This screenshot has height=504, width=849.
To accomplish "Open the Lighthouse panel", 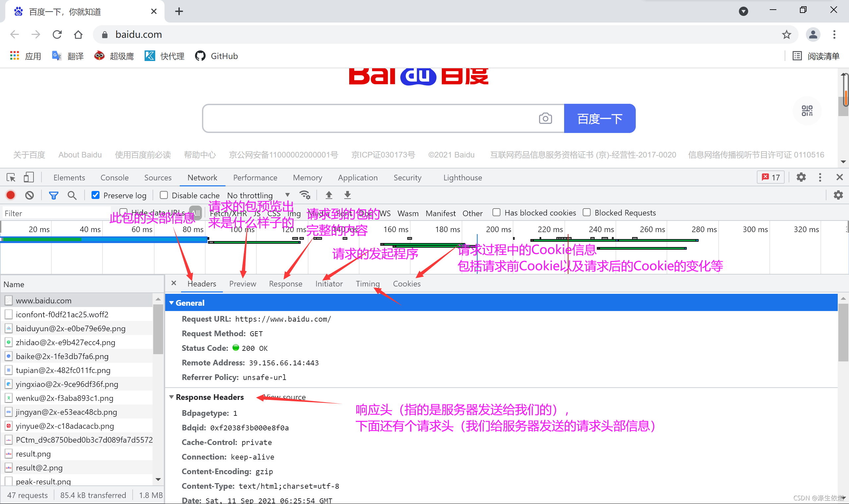I will (463, 178).
